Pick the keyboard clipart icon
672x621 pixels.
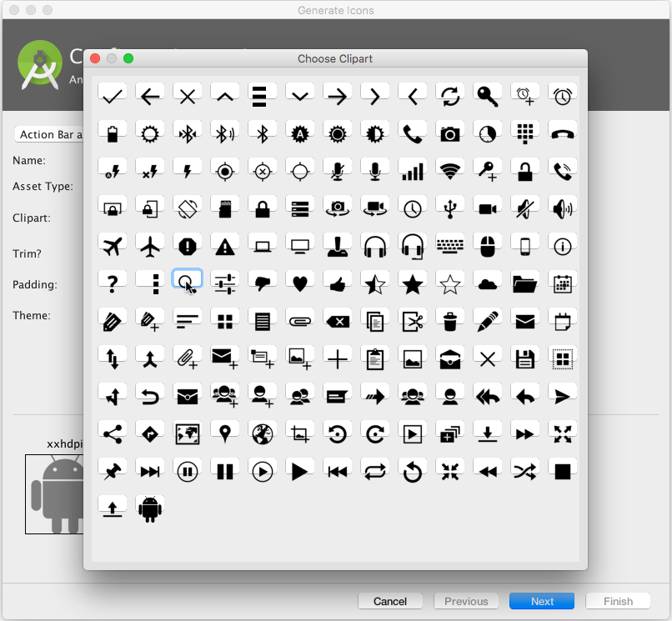(x=449, y=245)
